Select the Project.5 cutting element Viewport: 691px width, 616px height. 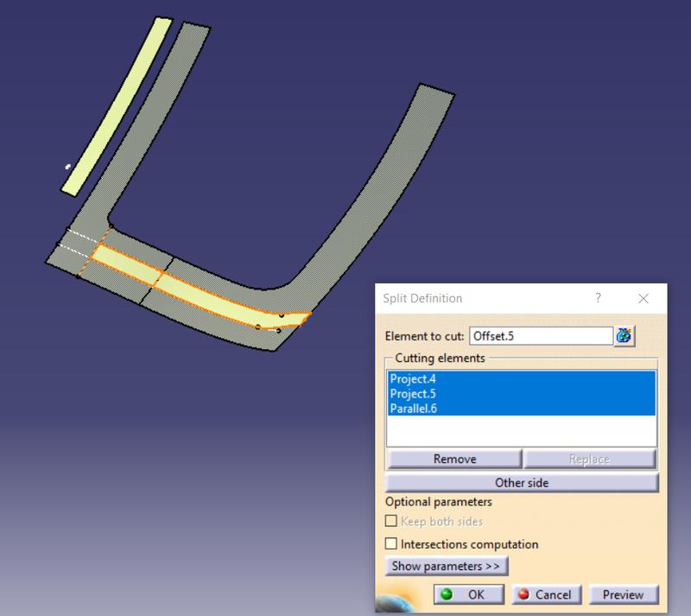point(413,393)
